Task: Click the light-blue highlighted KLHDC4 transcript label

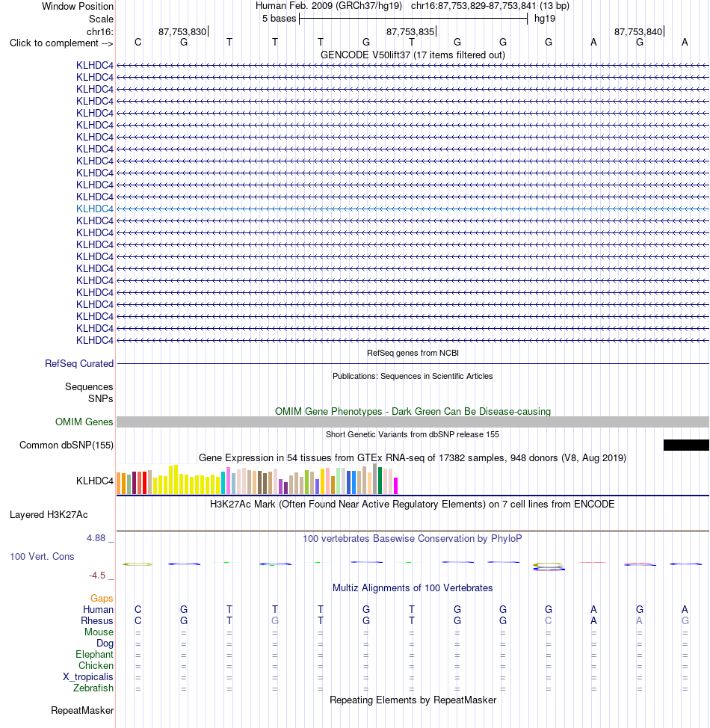Action: tap(95, 209)
